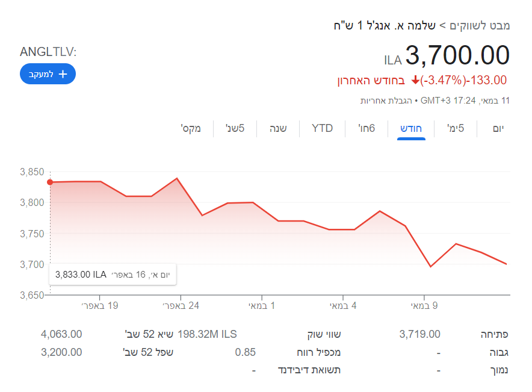
Task: Click the red dot chart start marker
Action: point(50,182)
